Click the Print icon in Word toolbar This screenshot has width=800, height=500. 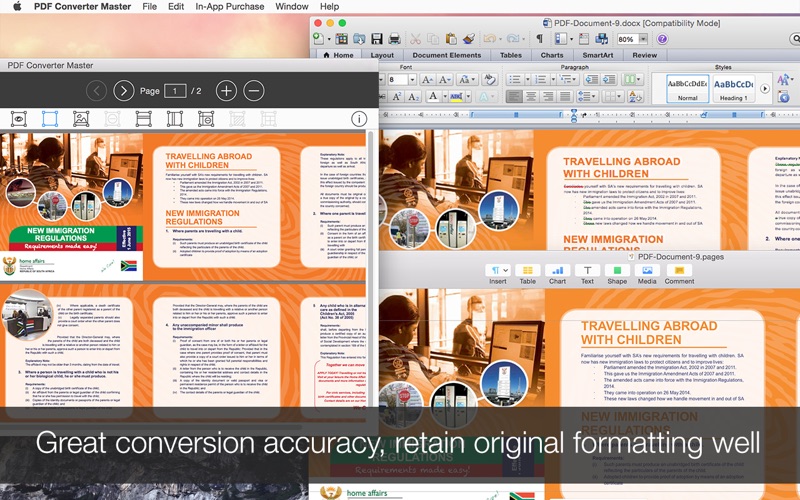tap(394, 38)
